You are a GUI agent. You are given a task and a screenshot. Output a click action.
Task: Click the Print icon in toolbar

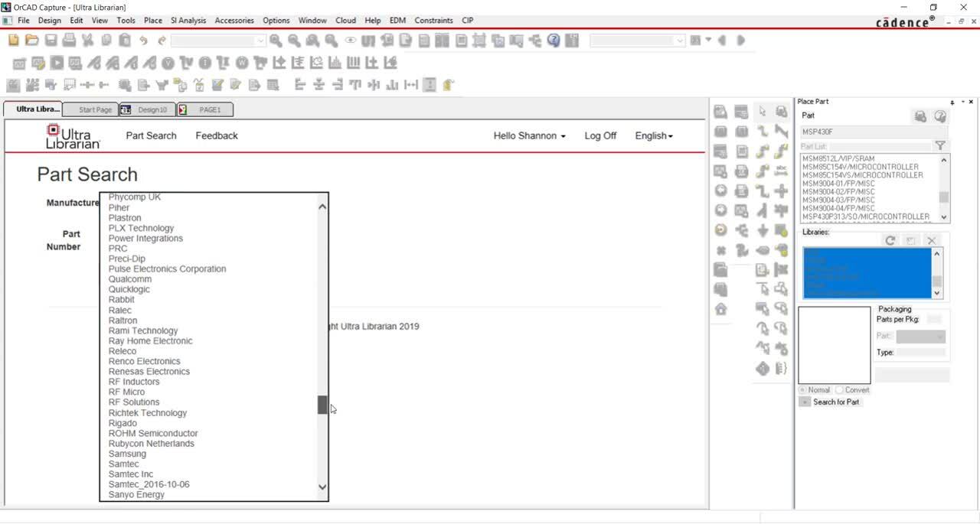[69, 41]
